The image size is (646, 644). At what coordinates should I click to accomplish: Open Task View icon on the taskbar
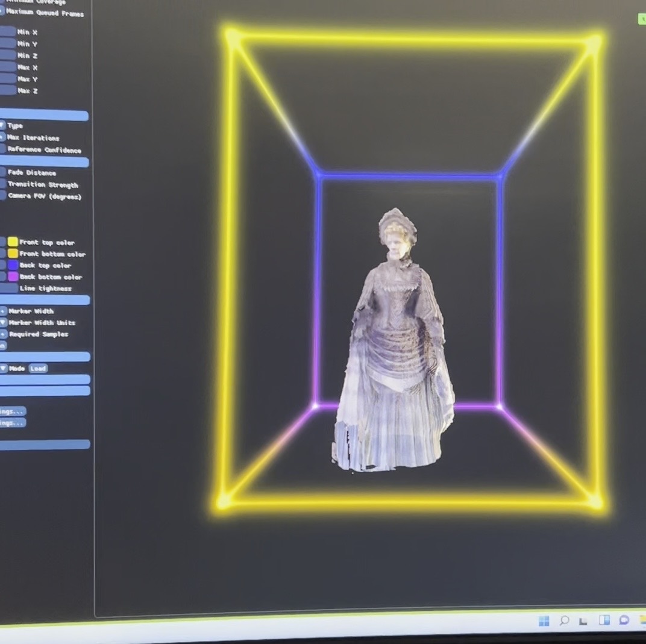pos(583,621)
